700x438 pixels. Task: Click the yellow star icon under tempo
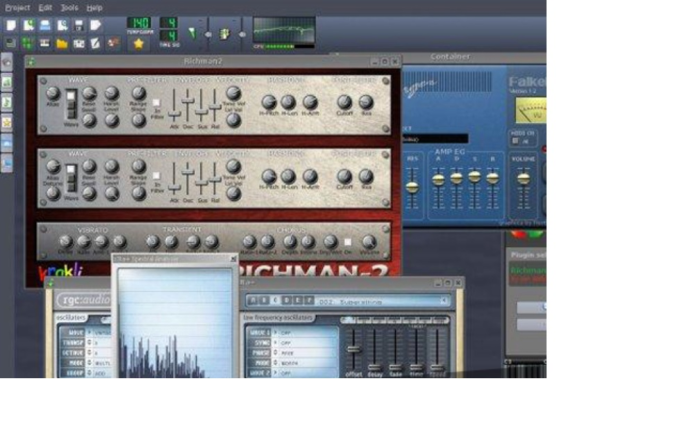[x=139, y=43]
